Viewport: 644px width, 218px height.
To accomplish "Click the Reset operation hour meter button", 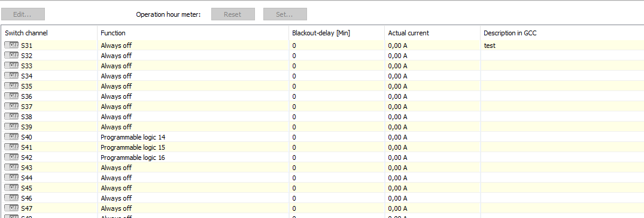I will (x=233, y=14).
